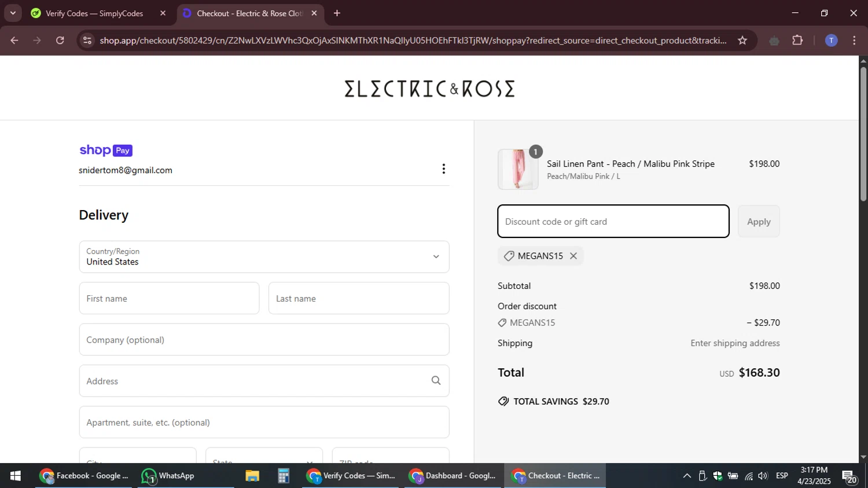The height and width of the screenshot is (488, 868).
Task: Open the Extensions puzzle icon
Action: [797, 41]
